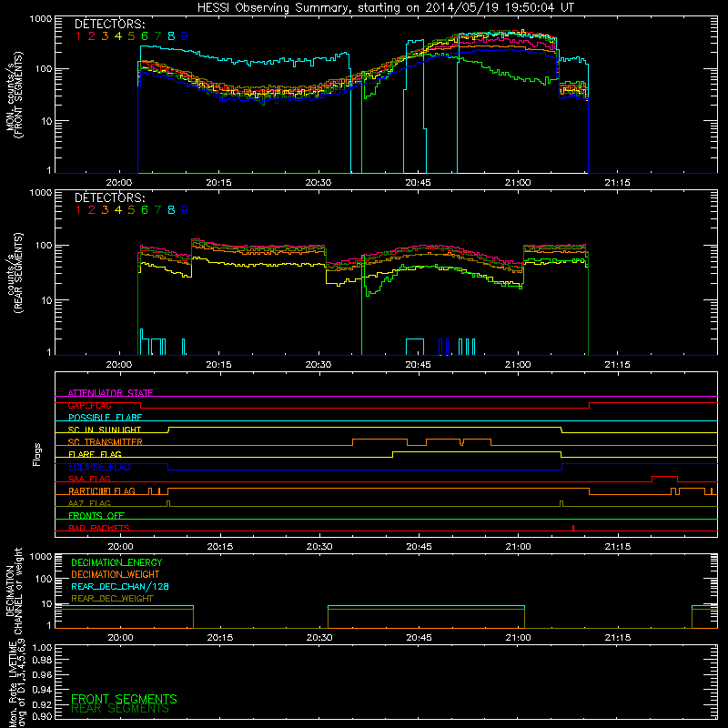Click the DECIMATION_WEIGHT legend entry
728x728 pixels.
[116, 575]
